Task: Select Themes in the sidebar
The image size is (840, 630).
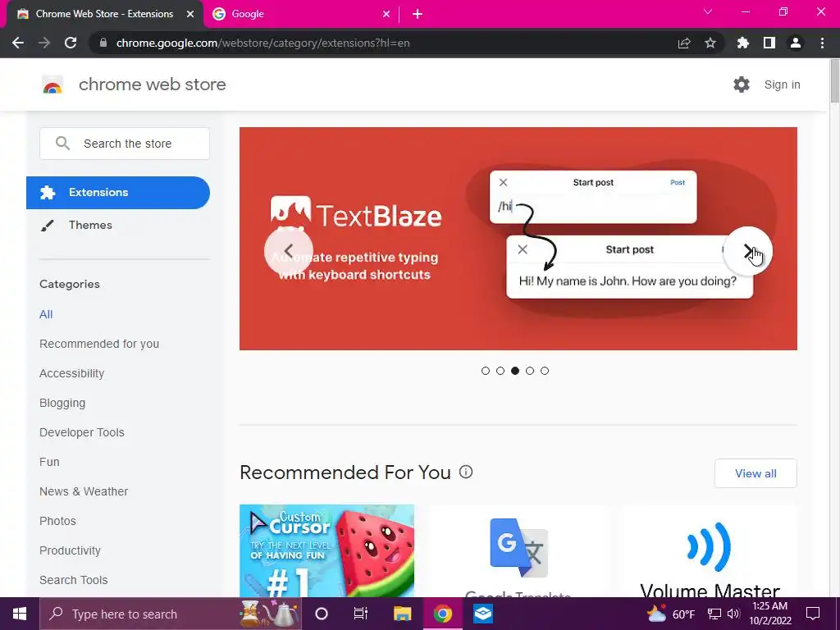Action: coord(90,225)
